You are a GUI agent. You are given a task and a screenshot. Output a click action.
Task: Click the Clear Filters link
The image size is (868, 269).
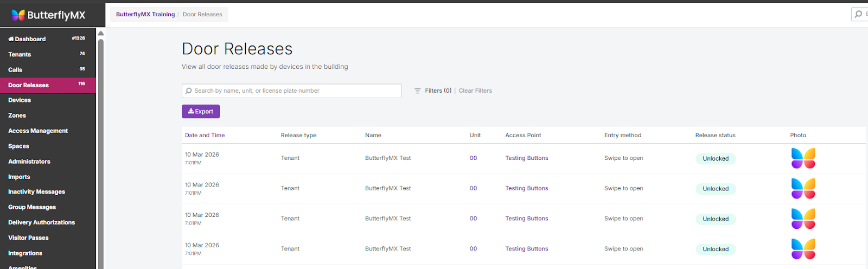[x=475, y=91]
